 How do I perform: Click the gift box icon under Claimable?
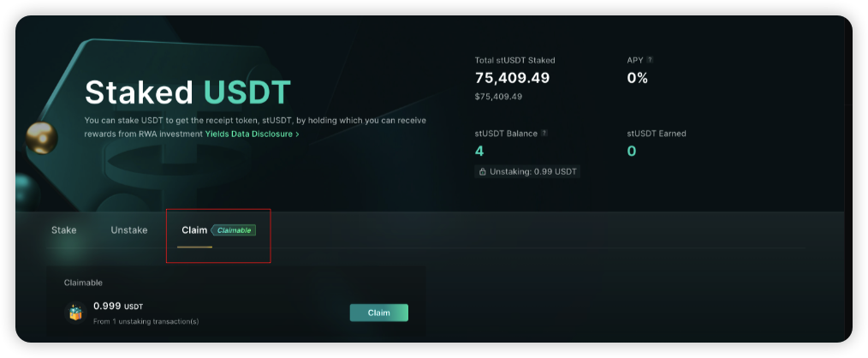[x=75, y=313]
